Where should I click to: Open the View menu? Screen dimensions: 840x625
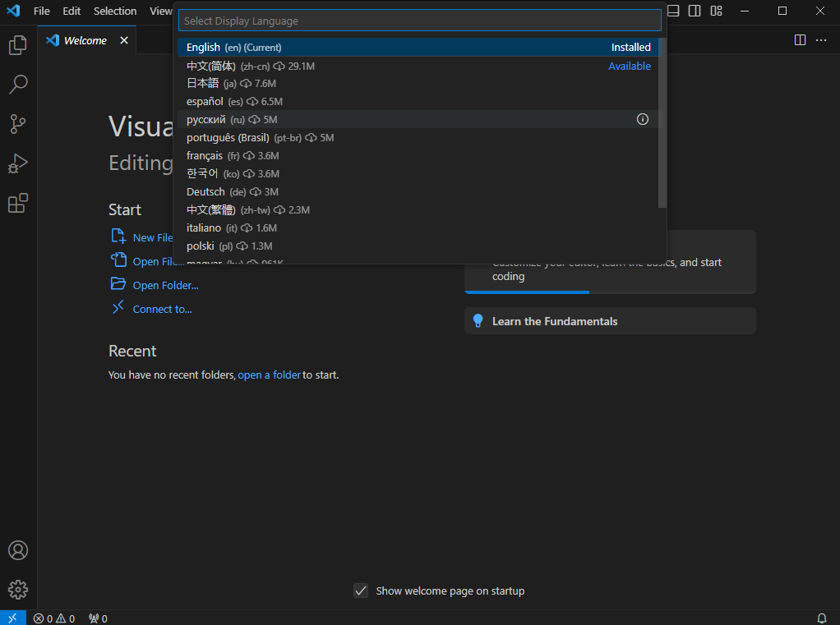160,11
